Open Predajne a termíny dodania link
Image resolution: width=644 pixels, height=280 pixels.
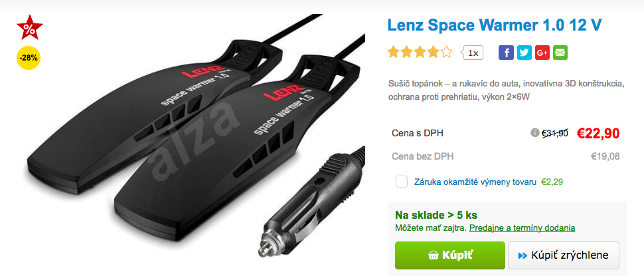pyautogui.click(x=522, y=227)
